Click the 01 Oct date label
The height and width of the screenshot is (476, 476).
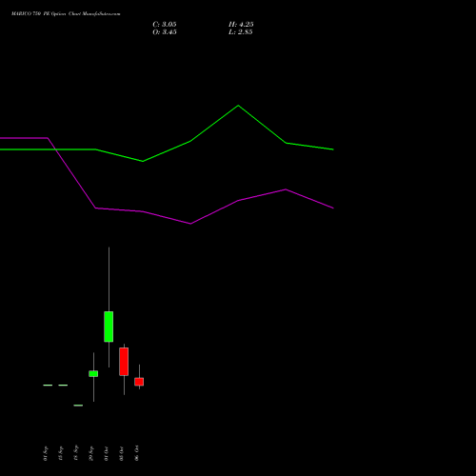tap(107, 453)
